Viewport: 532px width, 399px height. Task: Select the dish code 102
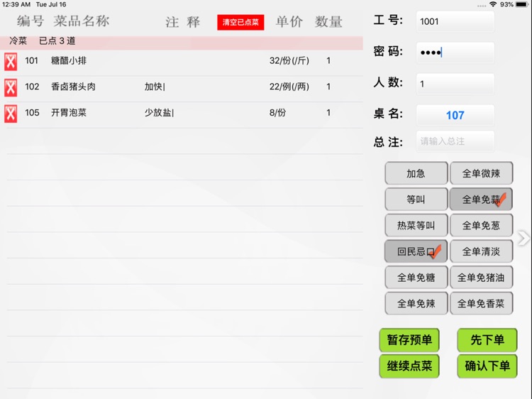pos(32,87)
